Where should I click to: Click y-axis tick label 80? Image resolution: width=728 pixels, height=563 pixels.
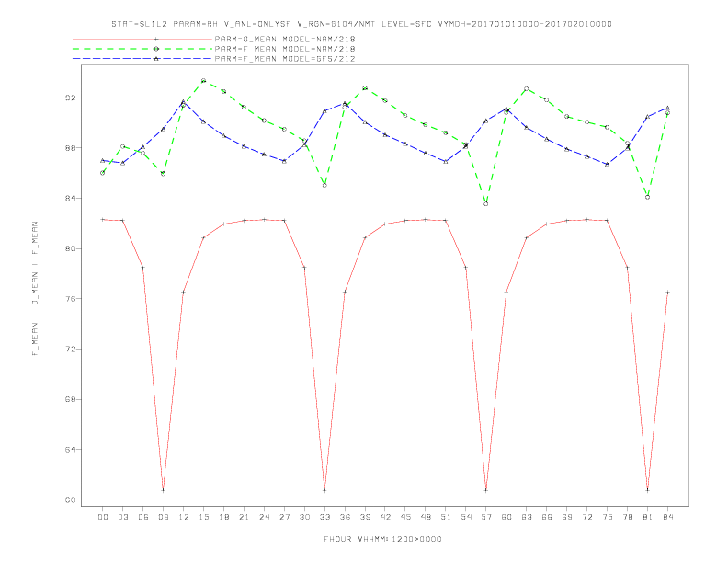pyautogui.click(x=70, y=248)
